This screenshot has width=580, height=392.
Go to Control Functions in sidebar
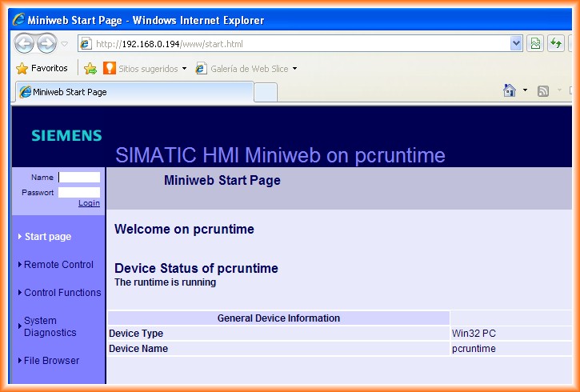pos(62,293)
